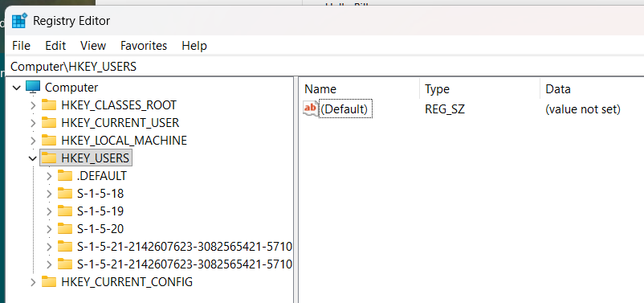The image size is (644, 303).
Task: Select the S-1-5-18 key label
Action: (x=100, y=194)
